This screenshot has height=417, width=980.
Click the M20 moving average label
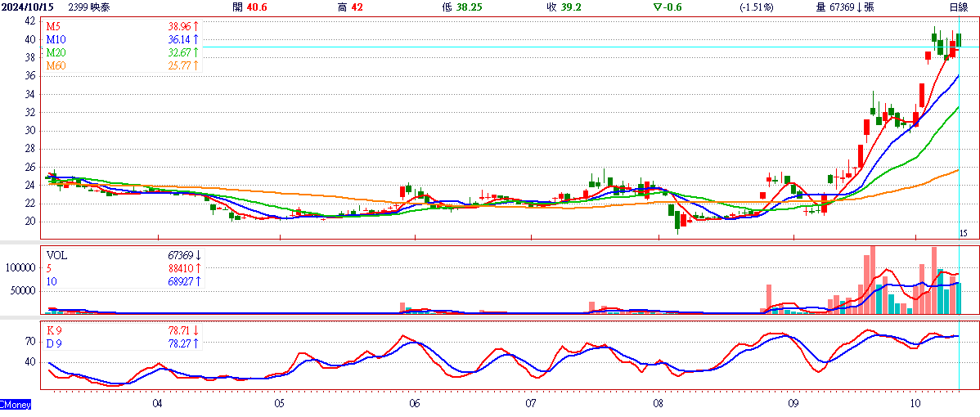coord(56,52)
